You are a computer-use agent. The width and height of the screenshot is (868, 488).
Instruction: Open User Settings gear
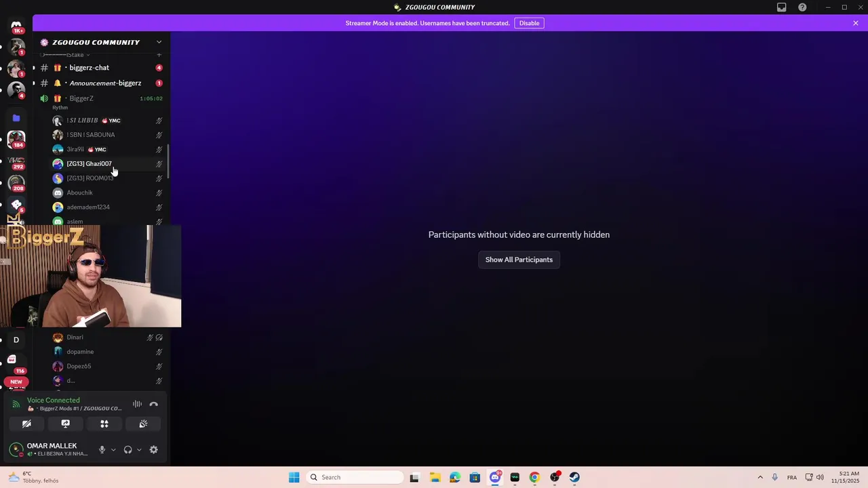154,449
